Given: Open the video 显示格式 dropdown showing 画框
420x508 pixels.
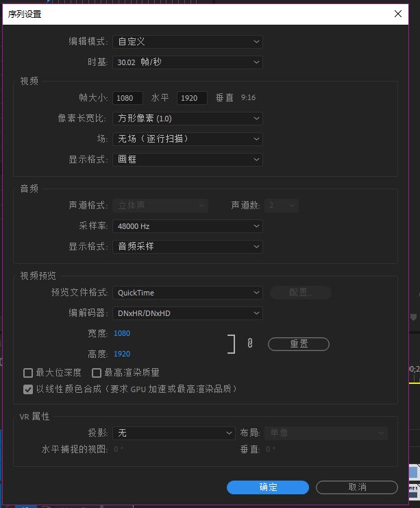Looking at the screenshot, I should coord(188,160).
